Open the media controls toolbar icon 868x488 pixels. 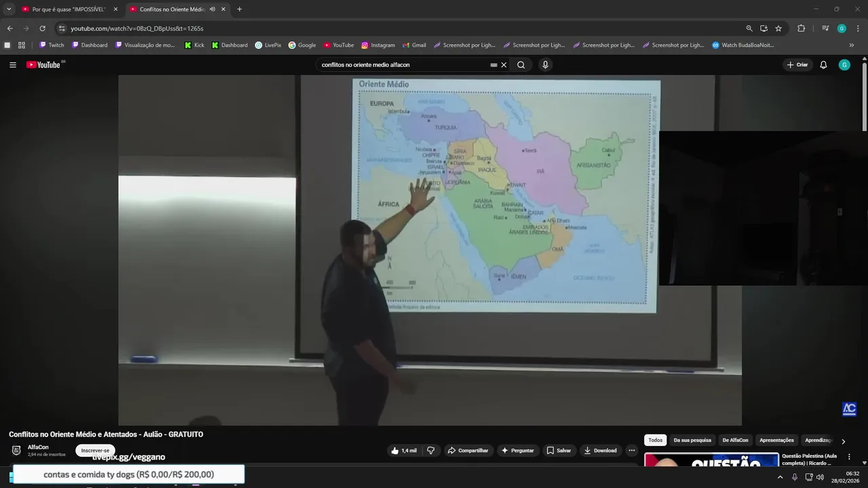[x=825, y=28]
